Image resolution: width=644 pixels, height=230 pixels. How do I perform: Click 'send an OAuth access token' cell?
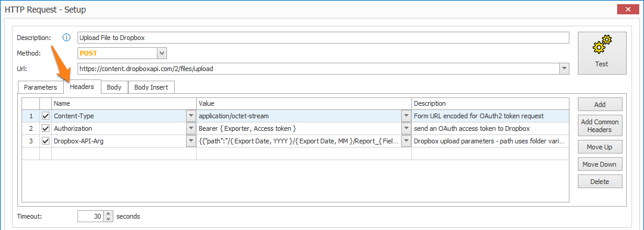(x=490, y=128)
